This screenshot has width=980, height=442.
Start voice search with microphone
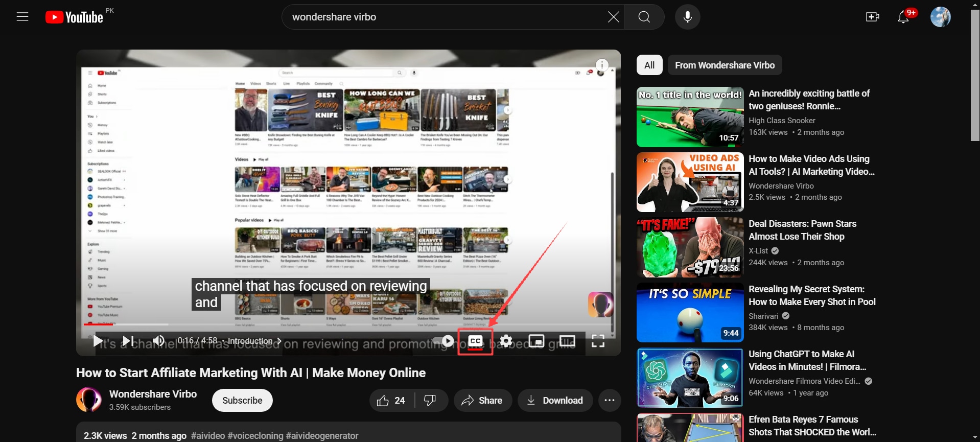coord(688,17)
